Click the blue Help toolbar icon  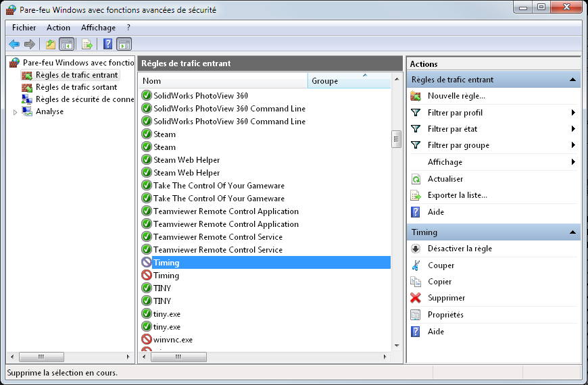107,44
